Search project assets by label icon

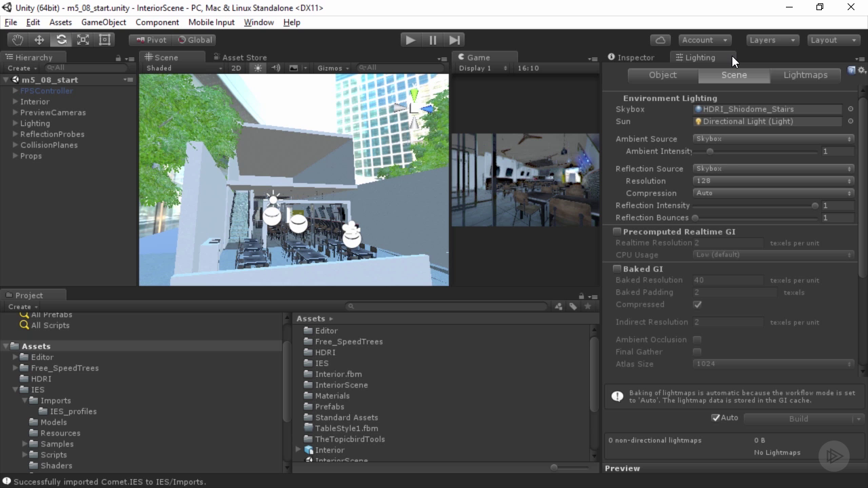[573, 306]
